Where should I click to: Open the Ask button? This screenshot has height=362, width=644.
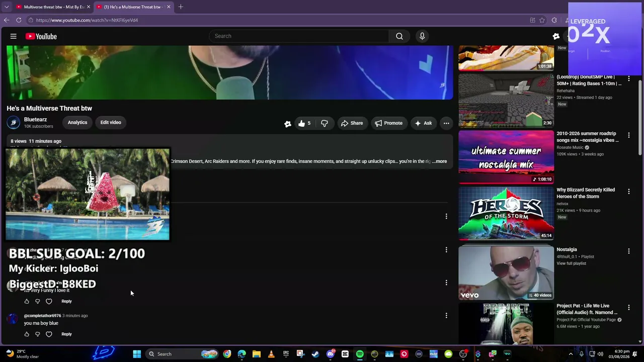click(423, 123)
